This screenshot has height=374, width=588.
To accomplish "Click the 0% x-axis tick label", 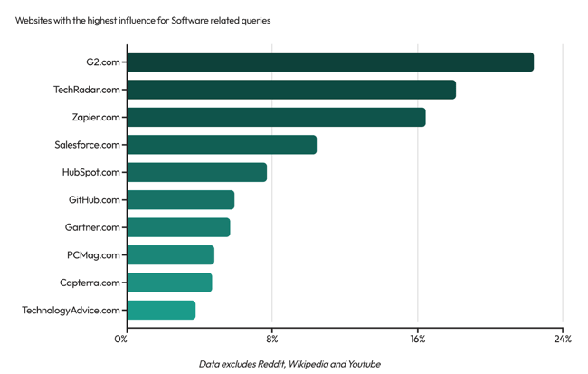I will coord(121,340).
